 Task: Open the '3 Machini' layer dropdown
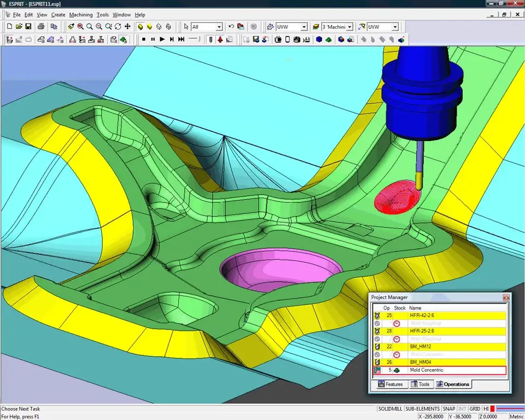tap(349, 27)
